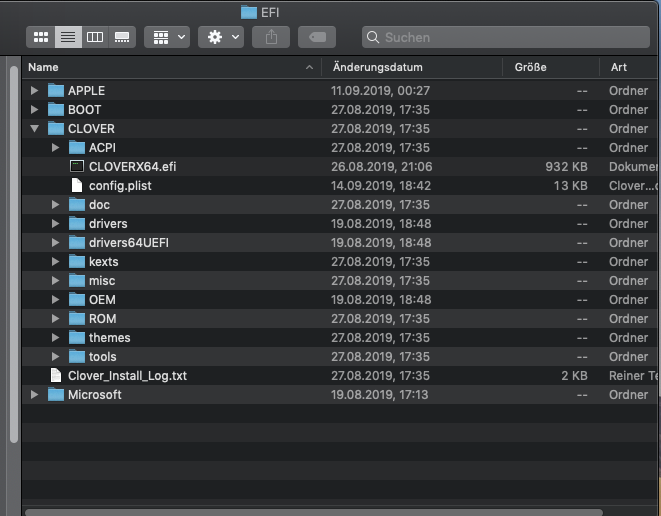Click the date 11.09.2019, 00:27
Image resolution: width=661 pixels, height=516 pixels.
[x=380, y=91]
